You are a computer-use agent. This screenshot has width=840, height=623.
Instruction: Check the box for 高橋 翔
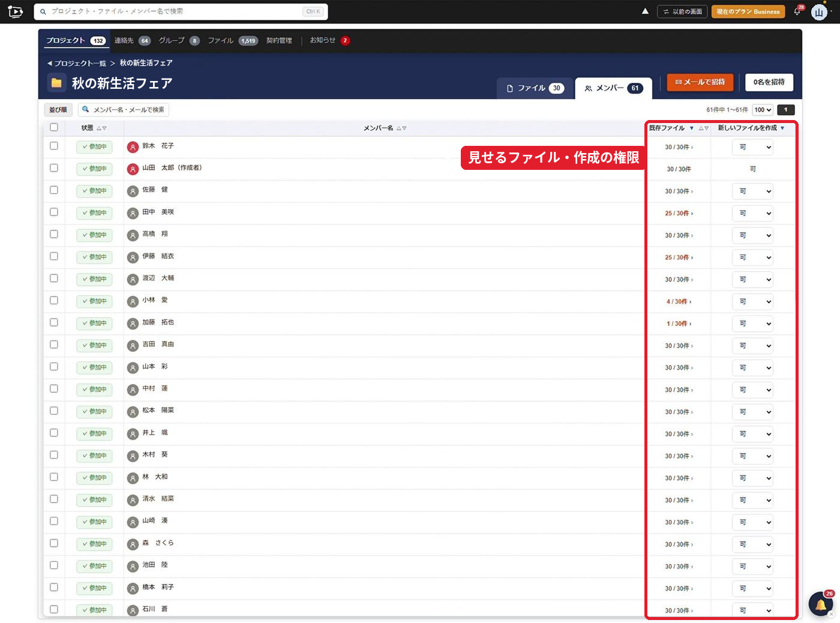pos(54,234)
